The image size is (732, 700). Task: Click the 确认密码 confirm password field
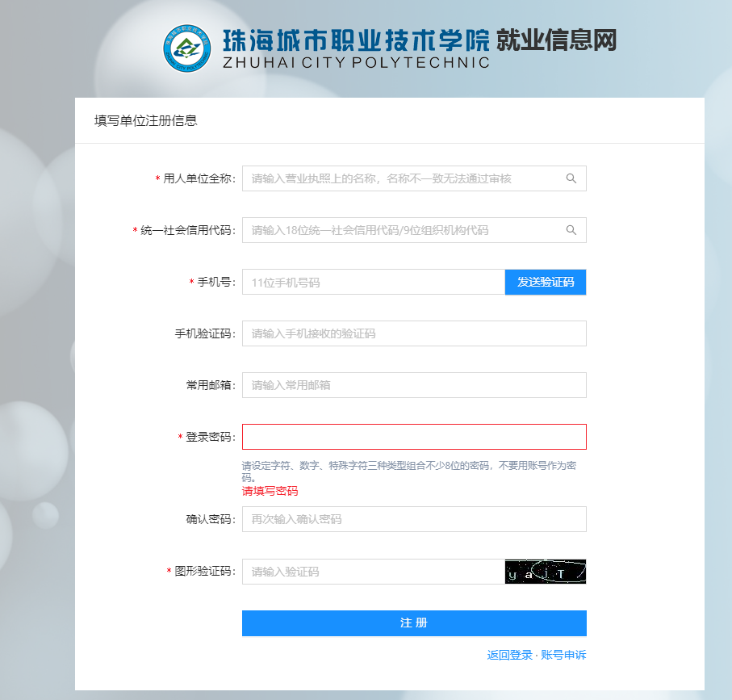click(x=414, y=519)
